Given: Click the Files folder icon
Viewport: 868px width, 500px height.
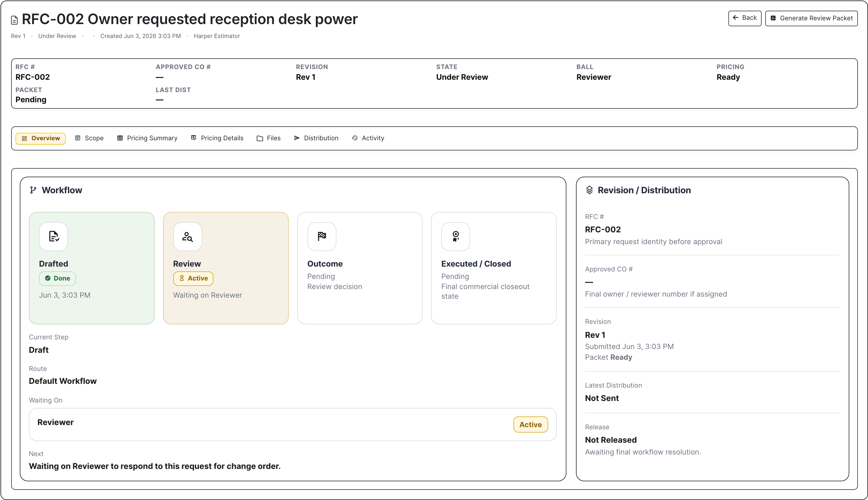Looking at the screenshot, I should click(x=260, y=138).
